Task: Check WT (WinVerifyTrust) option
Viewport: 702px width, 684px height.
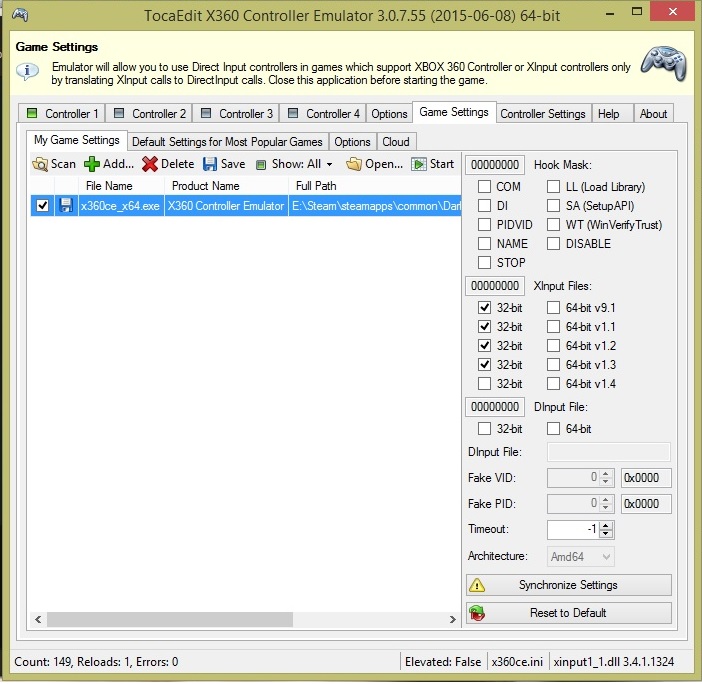Action: [x=553, y=224]
